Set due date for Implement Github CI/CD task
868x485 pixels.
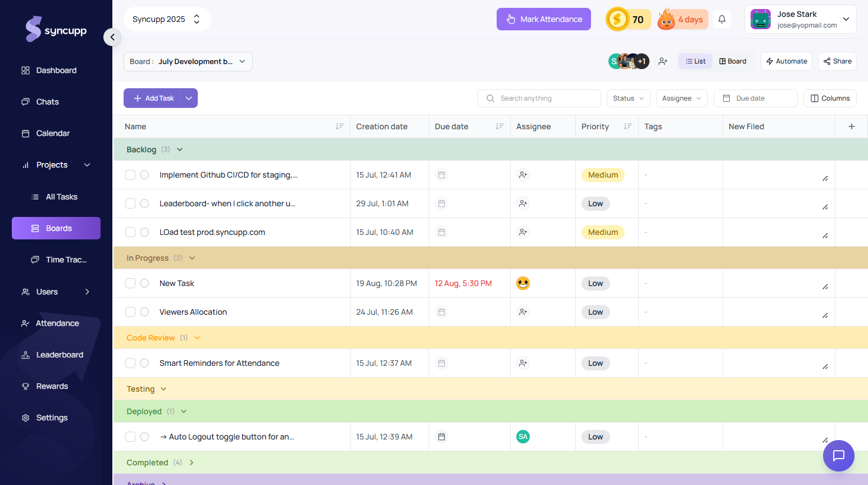coord(442,175)
